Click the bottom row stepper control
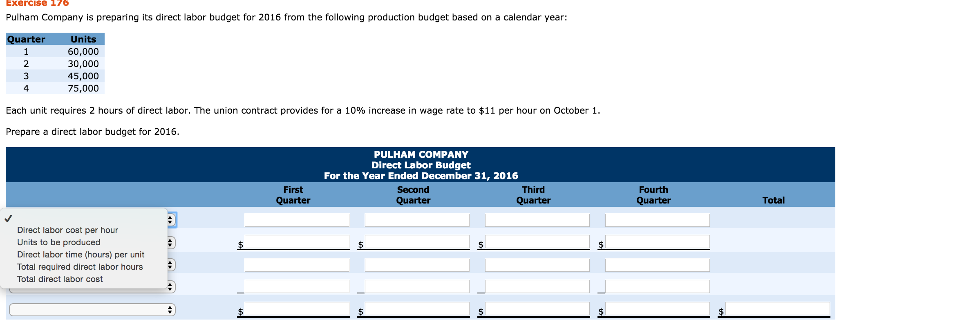This screenshot has width=980, height=331. [x=170, y=309]
